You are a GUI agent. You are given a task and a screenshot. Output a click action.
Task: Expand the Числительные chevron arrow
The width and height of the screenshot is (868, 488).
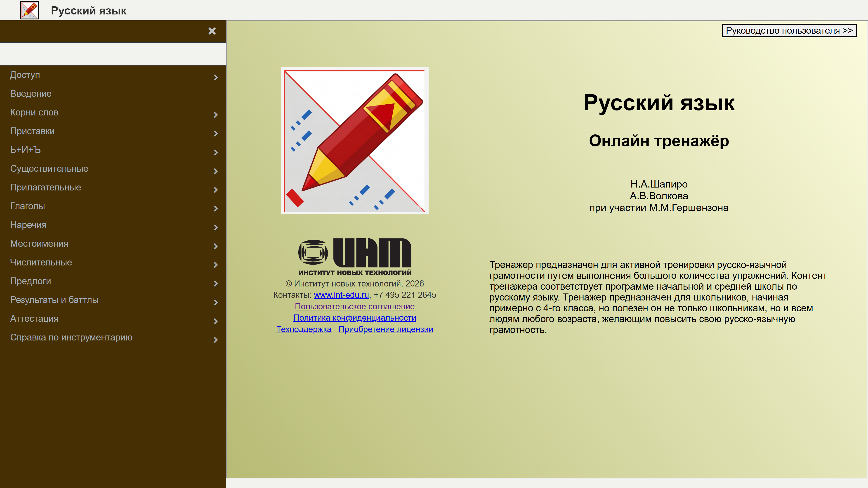point(216,265)
